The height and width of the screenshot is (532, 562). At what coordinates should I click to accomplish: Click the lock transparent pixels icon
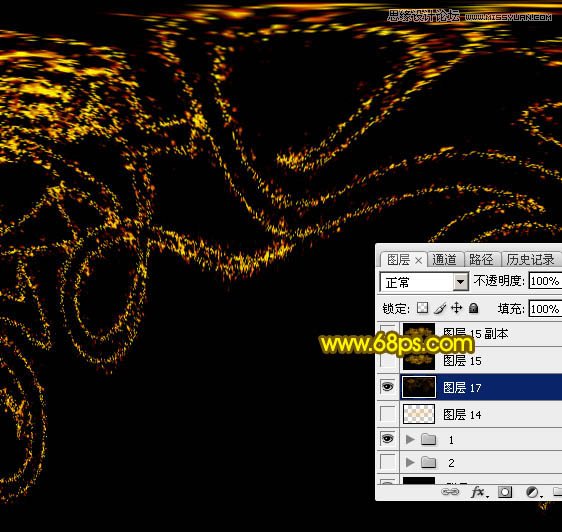(x=423, y=308)
